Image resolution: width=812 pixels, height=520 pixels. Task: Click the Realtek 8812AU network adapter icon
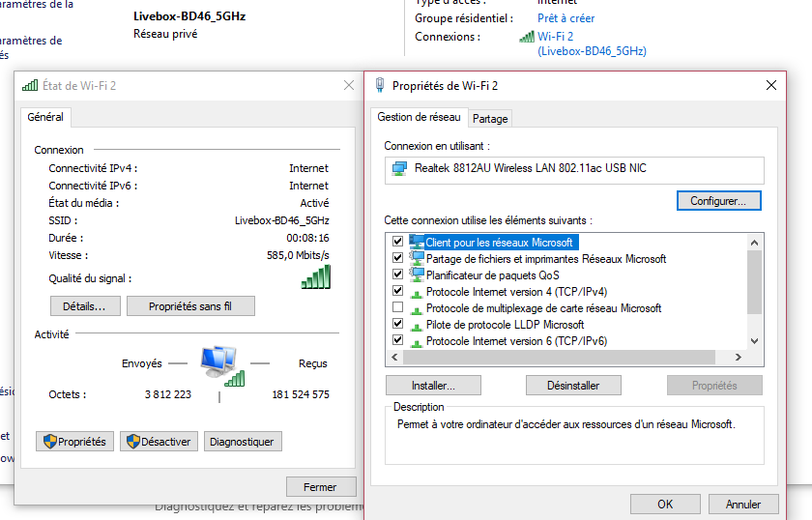click(x=399, y=168)
